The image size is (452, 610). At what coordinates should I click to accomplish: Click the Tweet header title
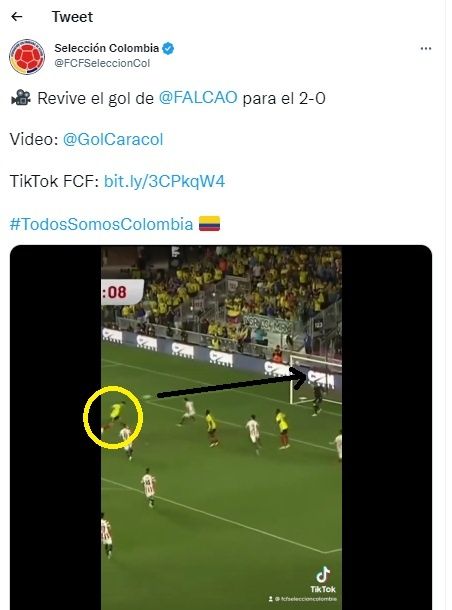[72, 17]
